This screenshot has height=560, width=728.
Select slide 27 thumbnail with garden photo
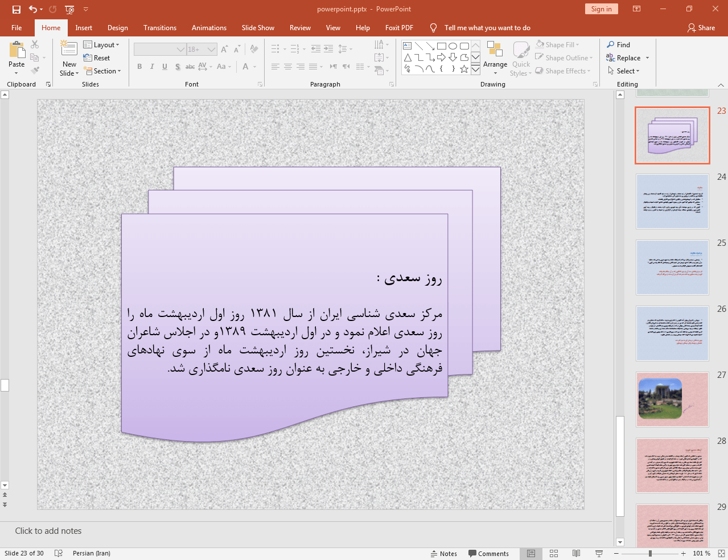click(672, 400)
